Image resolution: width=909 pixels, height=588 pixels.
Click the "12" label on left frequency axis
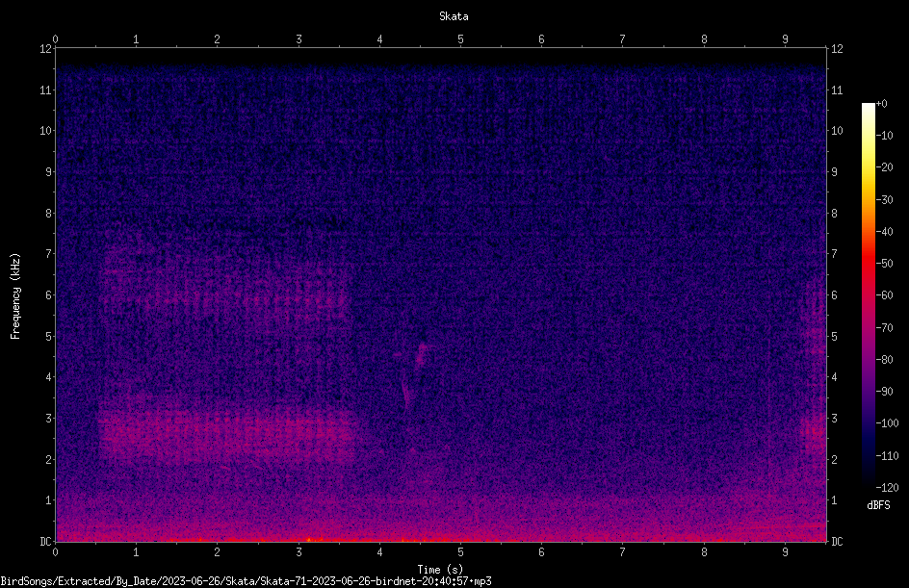pyautogui.click(x=46, y=49)
